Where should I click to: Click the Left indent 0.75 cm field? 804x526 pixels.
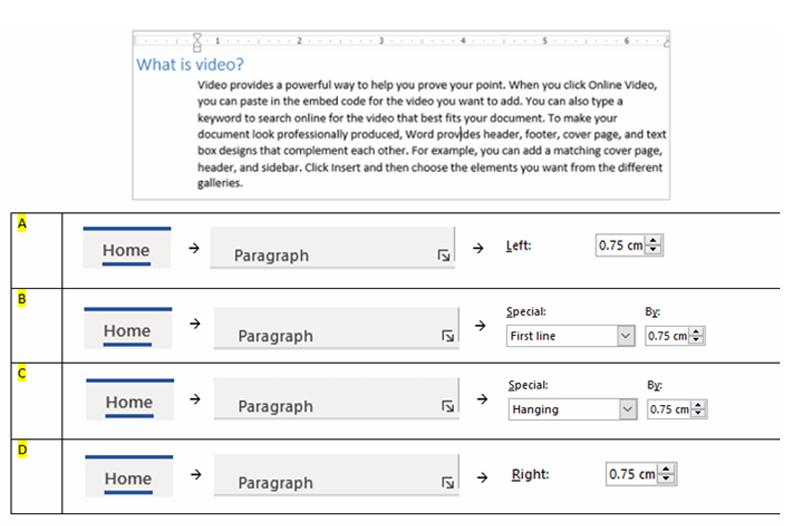tap(620, 246)
